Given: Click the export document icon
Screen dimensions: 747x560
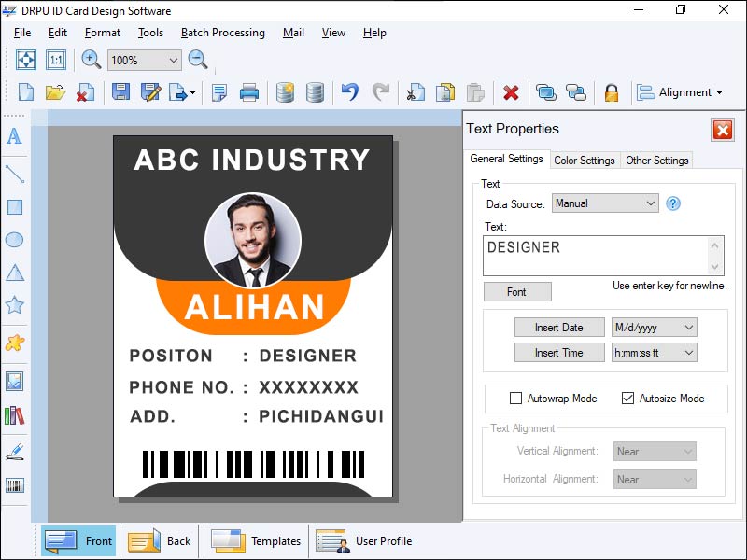Looking at the screenshot, I should pyautogui.click(x=178, y=92).
